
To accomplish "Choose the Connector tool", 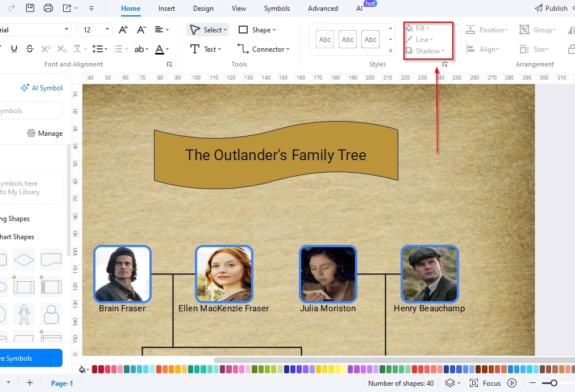I will click(x=263, y=49).
